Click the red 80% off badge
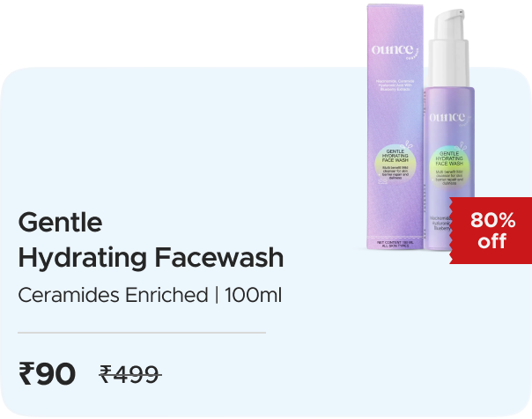532x419 pixels. pos(491,231)
